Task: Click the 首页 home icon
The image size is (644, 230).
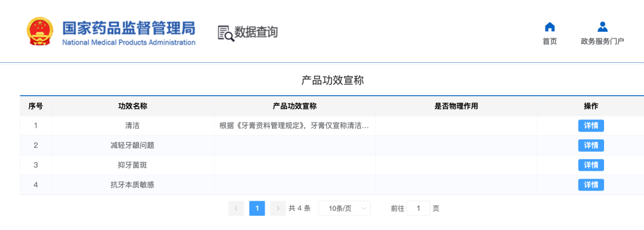Action: click(550, 27)
